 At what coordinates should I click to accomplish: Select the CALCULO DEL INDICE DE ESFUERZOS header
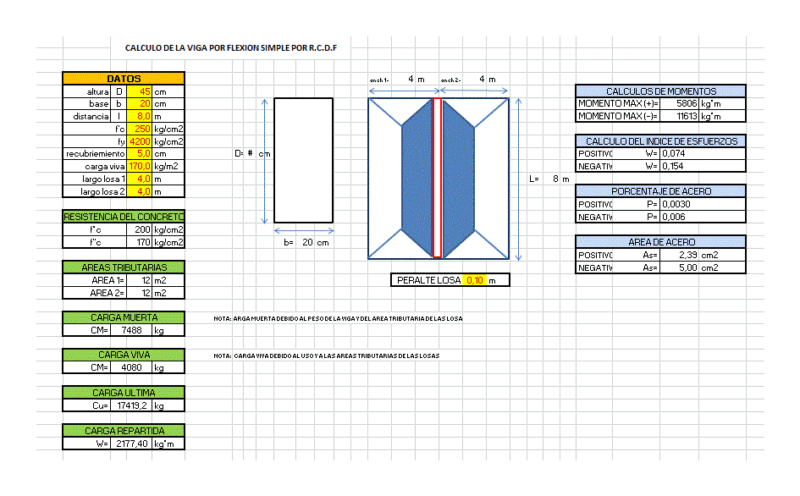660,141
